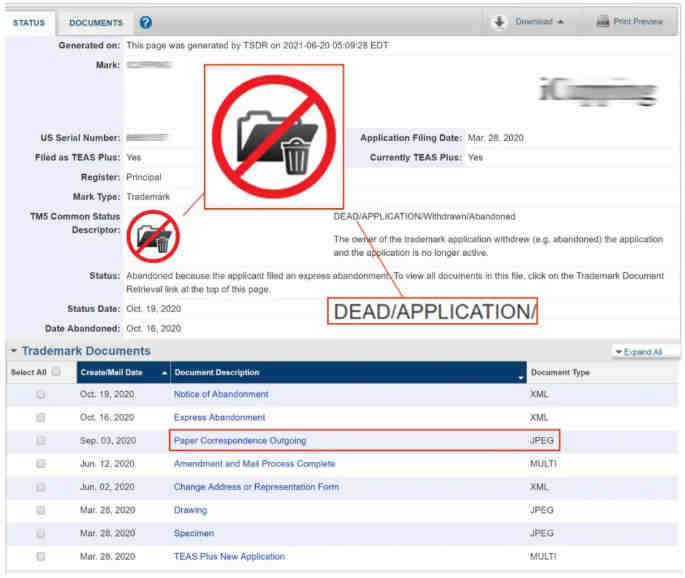Open Paper Correspondence Outgoing document

(x=240, y=441)
